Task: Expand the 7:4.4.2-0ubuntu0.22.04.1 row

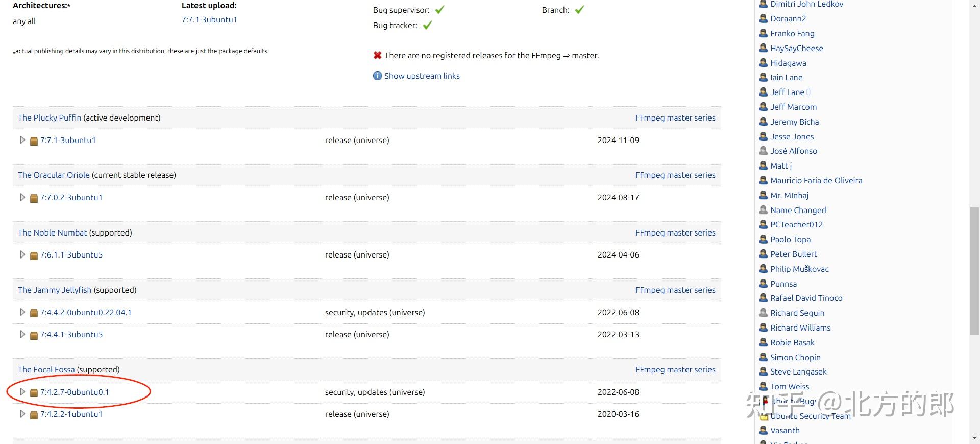Action: [x=22, y=312]
